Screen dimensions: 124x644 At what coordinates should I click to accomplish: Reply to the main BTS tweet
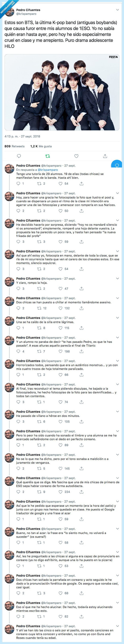click(x=19, y=156)
